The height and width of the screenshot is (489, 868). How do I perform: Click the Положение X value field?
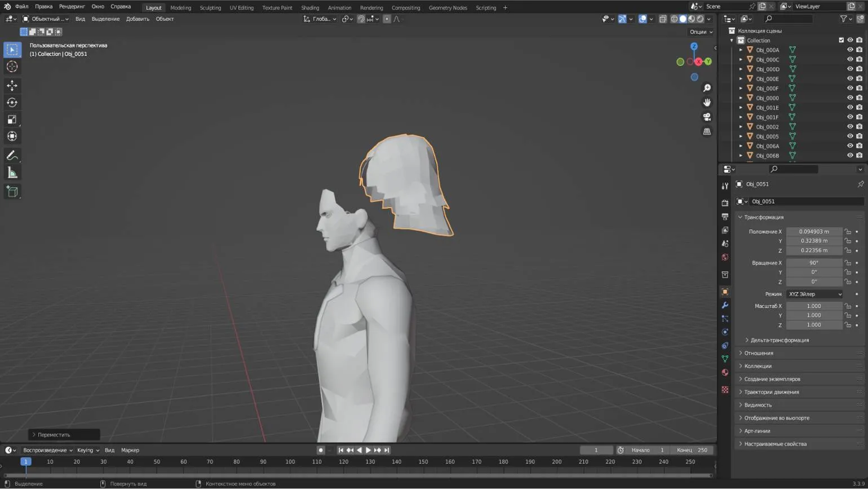tap(813, 231)
